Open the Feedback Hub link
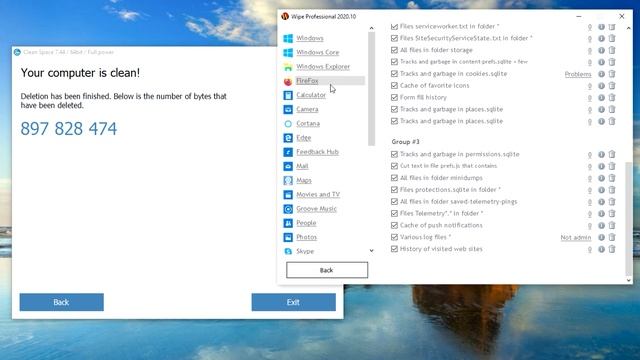Viewport: 640px width, 360px height. [318, 152]
